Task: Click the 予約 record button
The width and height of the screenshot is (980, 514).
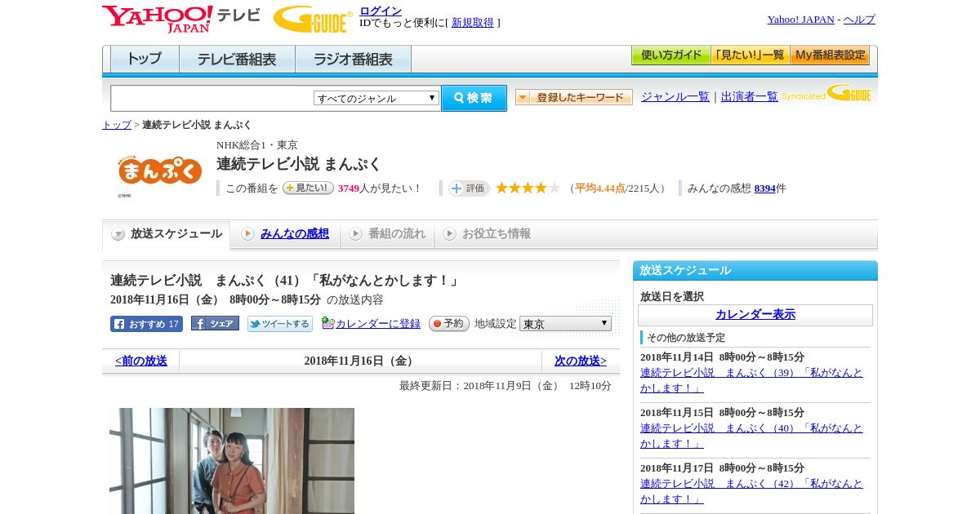Action: [449, 324]
